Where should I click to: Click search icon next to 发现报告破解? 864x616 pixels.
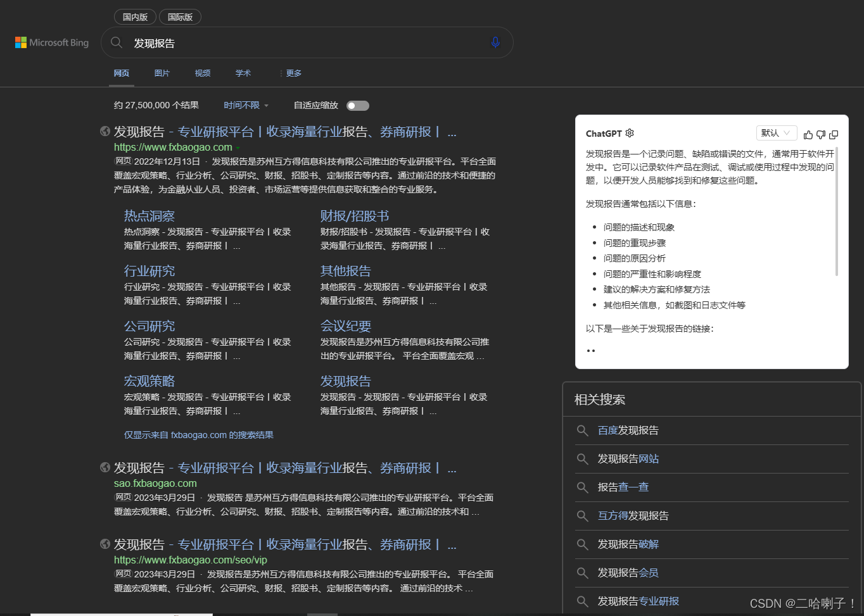(582, 544)
